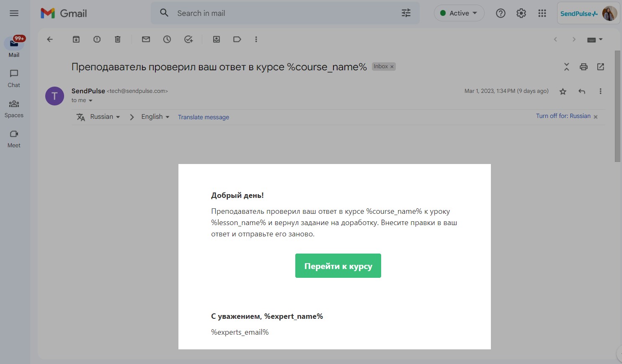
Task: Click the email subject line
Action: pyautogui.click(x=219, y=67)
